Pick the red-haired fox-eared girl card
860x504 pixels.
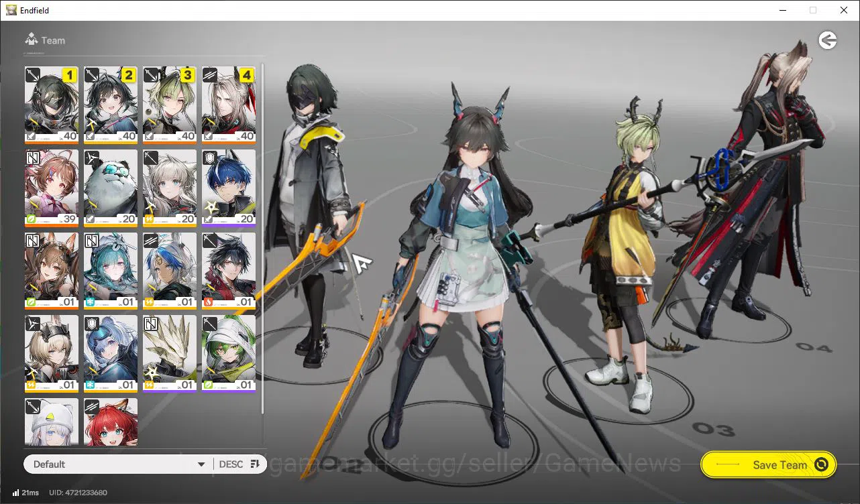pyautogui.click(x=111, y=422)
